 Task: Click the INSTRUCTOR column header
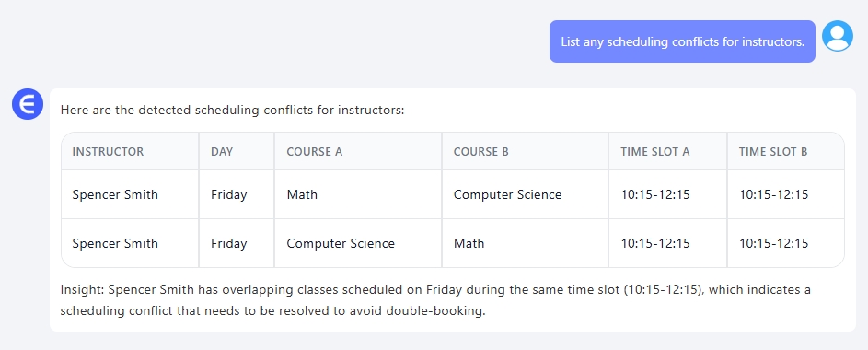point(108,152)
